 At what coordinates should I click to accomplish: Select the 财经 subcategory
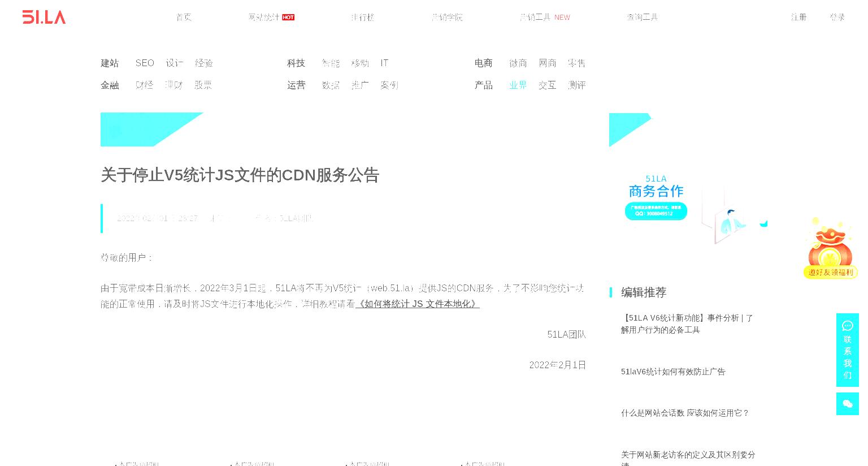click(x=145, y=85)
